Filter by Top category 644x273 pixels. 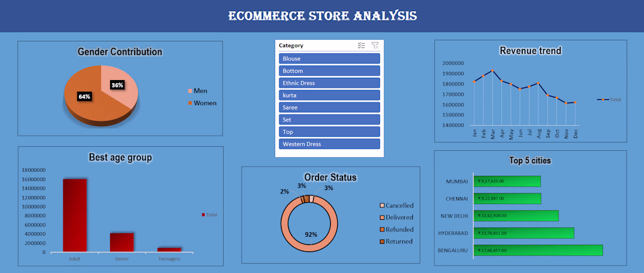point(330,132)
